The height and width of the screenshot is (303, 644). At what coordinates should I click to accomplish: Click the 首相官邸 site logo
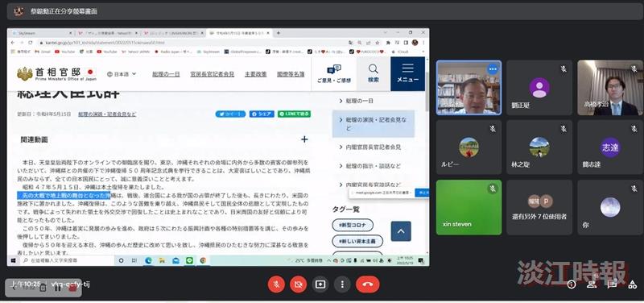pos(56,74)
